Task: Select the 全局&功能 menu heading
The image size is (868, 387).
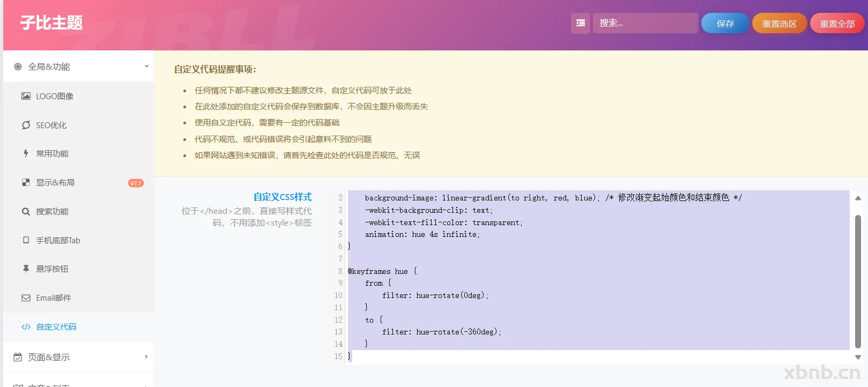Action: [49, 66]
